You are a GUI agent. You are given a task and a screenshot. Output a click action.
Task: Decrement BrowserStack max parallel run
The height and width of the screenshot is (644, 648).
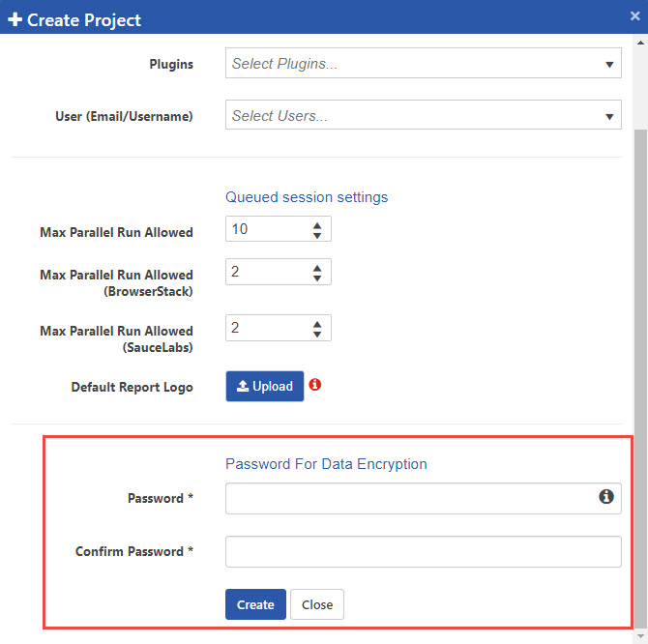pos(316,278)
